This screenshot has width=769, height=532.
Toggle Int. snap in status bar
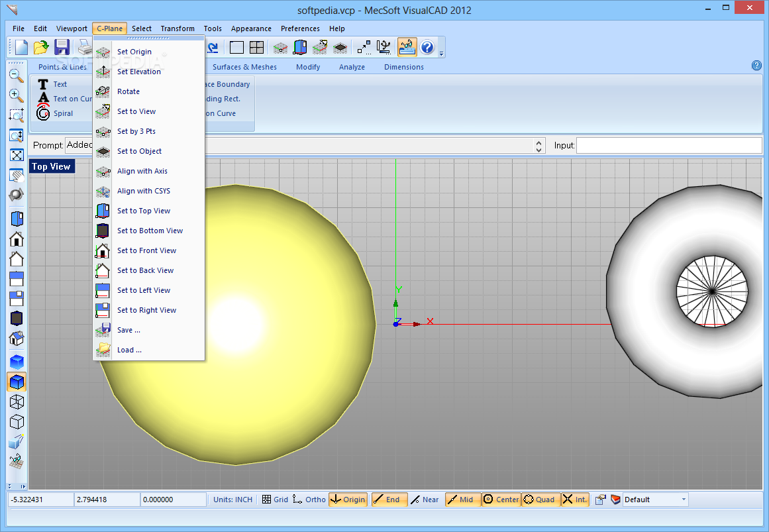[x=575, y=500]
